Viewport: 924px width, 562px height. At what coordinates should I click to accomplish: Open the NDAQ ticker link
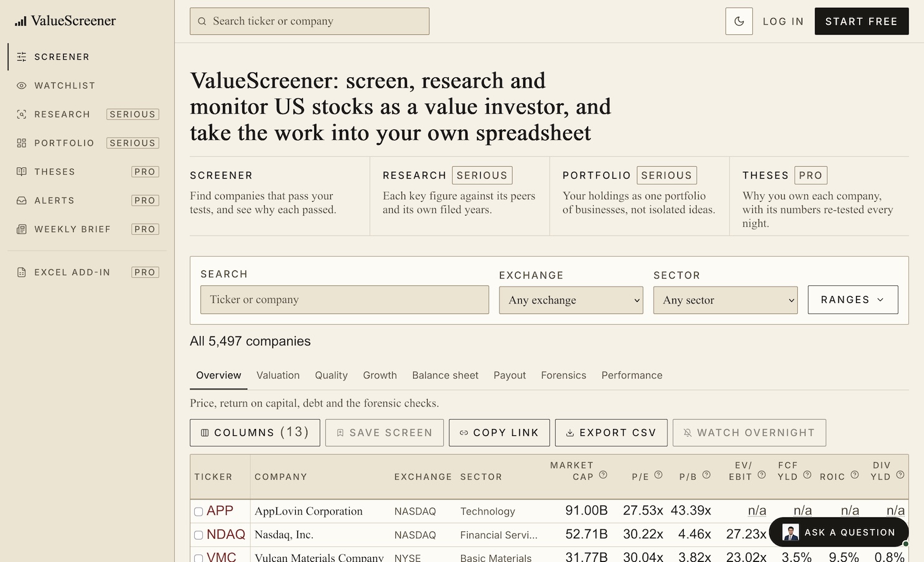pos(226,535)
